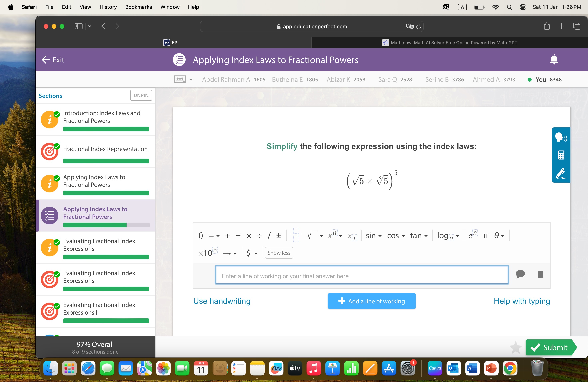The height and width of the screenshot is (382, 588).
Task: Click the task list icon in header
Action: coord(179,60)
